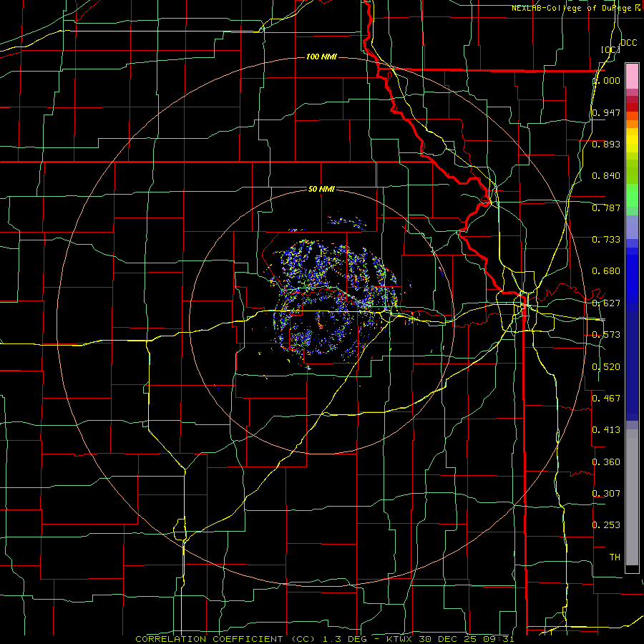Click the 0.467 scale value

click(x=606, y=399)
